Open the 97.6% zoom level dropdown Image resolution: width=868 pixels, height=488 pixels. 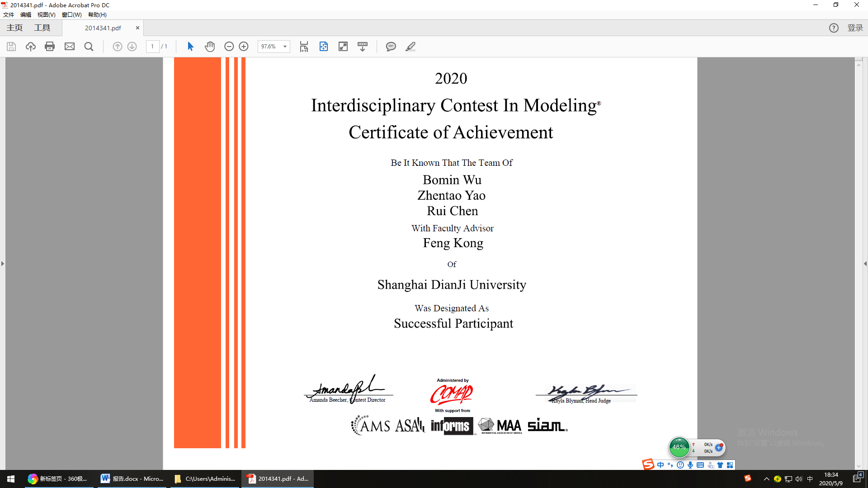tap(285, 47)
